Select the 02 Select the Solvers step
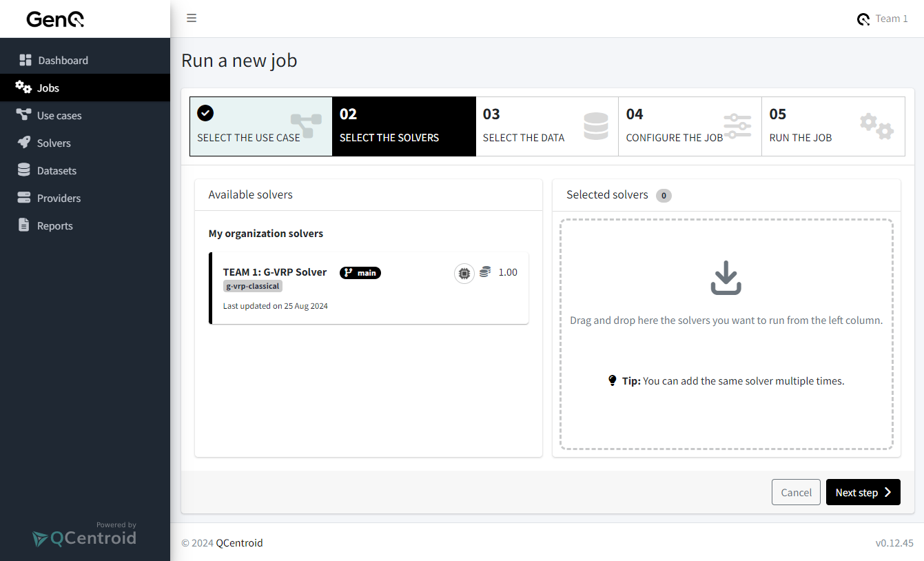 coord(404,126)
